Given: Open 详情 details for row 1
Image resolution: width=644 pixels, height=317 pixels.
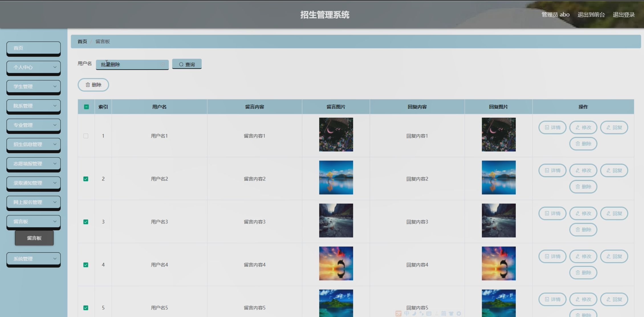Looking at the screenshot, I should point(552,128).
